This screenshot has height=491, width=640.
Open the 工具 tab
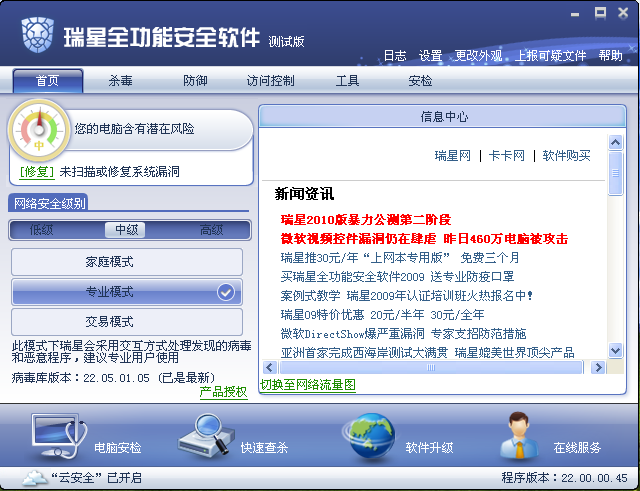(x=347, y=80)
